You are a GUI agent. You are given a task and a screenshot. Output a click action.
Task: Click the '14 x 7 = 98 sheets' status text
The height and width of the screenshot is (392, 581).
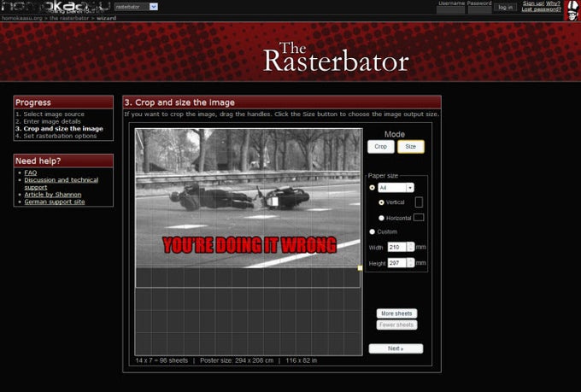click(161, 360)
